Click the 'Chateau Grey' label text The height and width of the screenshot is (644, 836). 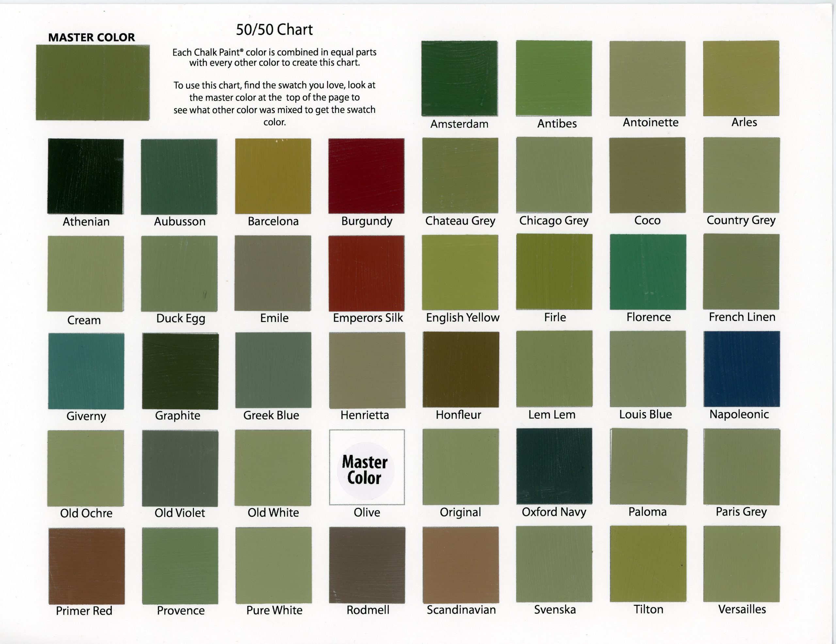pyautogui.click(x=460, y=221)
